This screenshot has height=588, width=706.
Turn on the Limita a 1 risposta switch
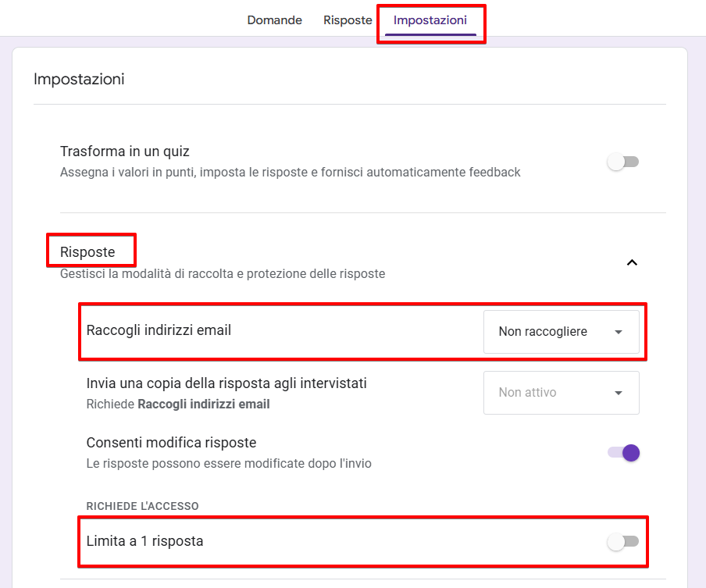[x=623, y=541]
